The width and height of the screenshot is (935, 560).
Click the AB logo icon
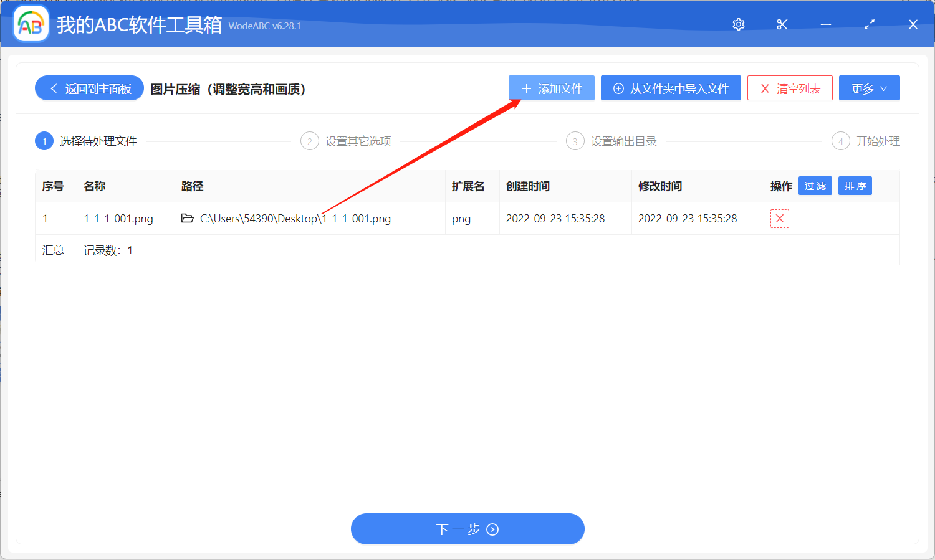(31, 24)
